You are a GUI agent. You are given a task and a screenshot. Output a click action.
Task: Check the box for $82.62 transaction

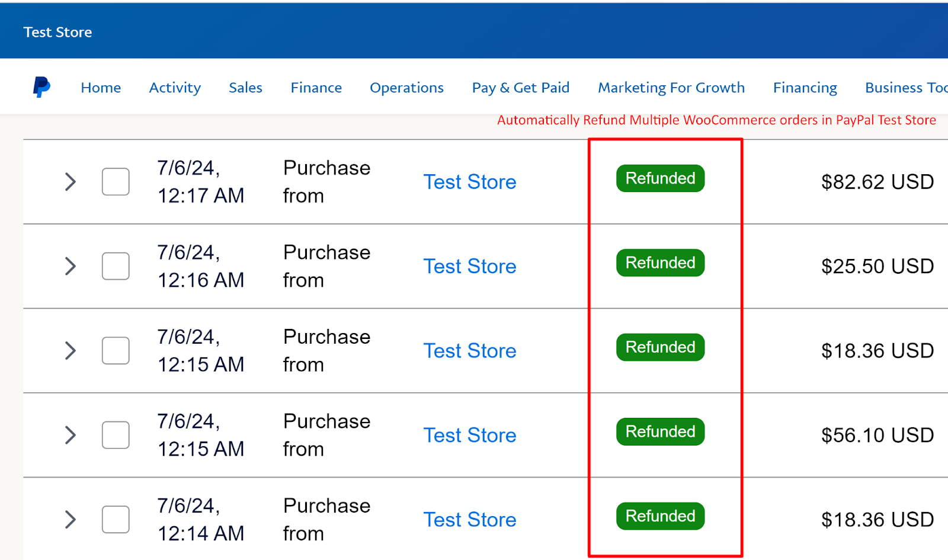[116, 181]
